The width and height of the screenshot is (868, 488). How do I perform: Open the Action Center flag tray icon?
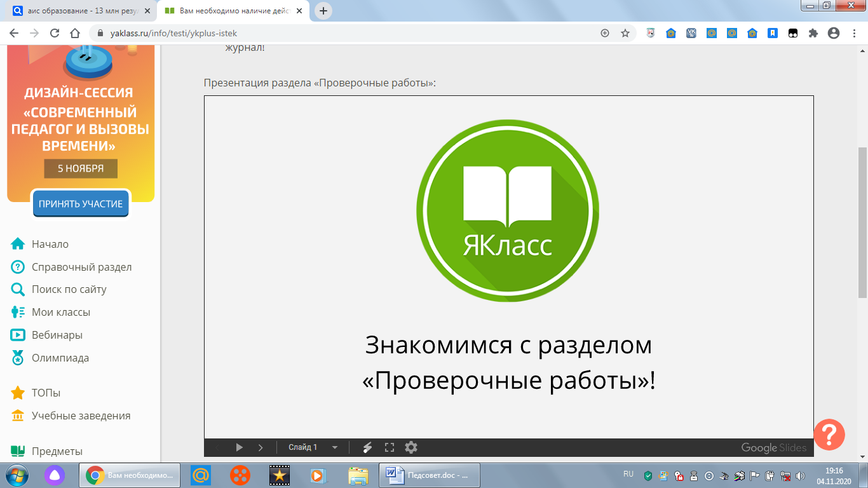tap(756, 475)
